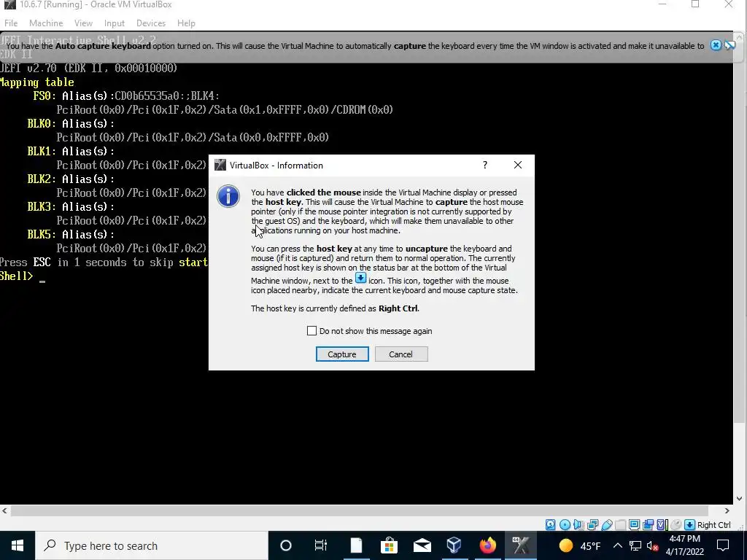The width and height of the screenshot is (747, 560).
Task: Open Microsoft Store from the taskbar
Action: [390, 545]
